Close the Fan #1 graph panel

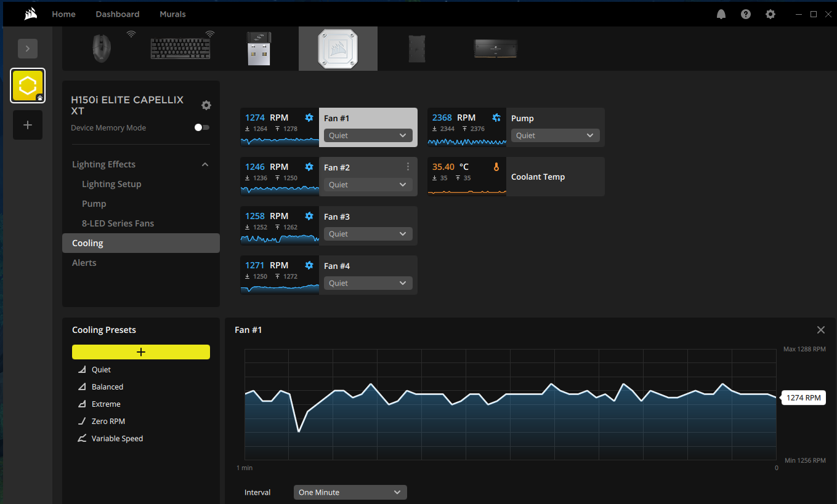pos(821,330)
